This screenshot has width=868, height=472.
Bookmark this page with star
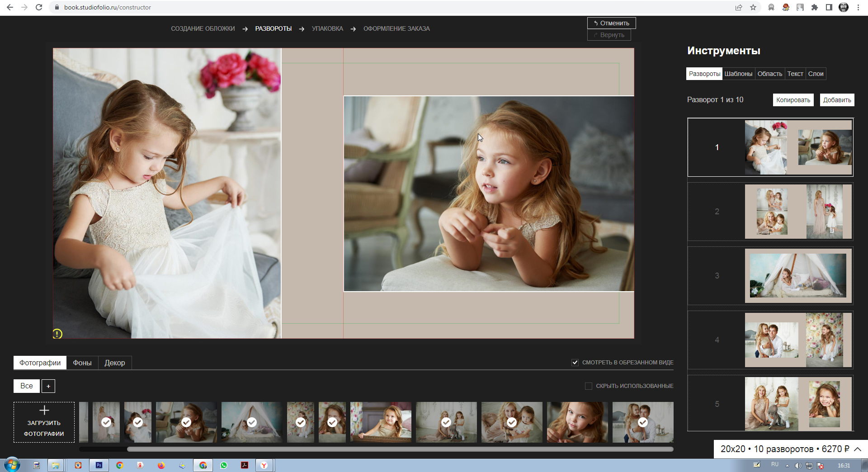click(753, 7)
